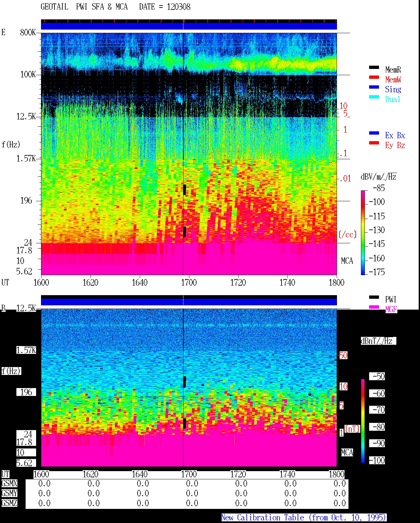Click the DATE = 120308 label
The height and width of the screenshot is (523, 420).
[x=165, y=7]
